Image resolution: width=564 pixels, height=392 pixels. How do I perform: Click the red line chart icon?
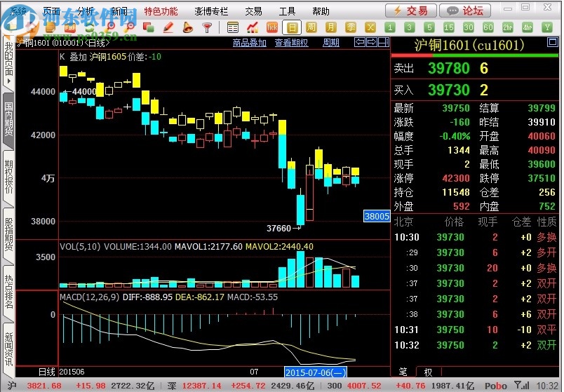pos(252,27)
